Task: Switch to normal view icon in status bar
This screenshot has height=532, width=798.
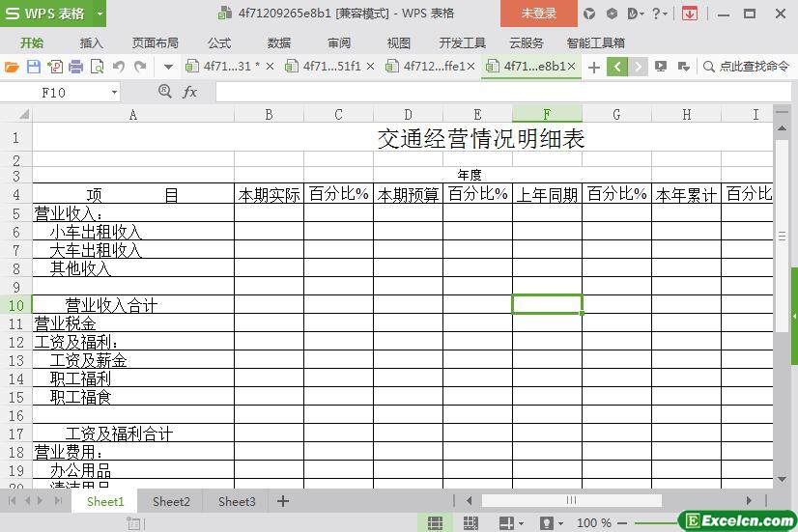Action: pos(435,523)
